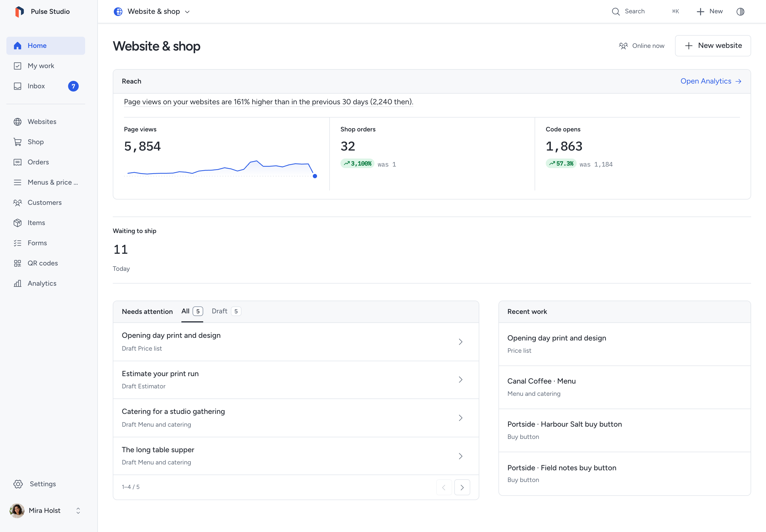
Task: Click the Customers people icon in sidebar
Action: (18, 203)
